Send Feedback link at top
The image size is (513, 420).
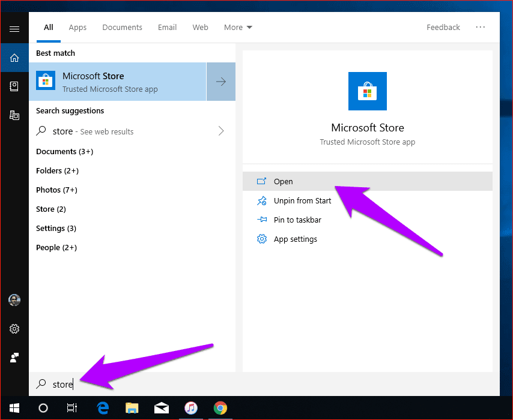click(443, 28)
